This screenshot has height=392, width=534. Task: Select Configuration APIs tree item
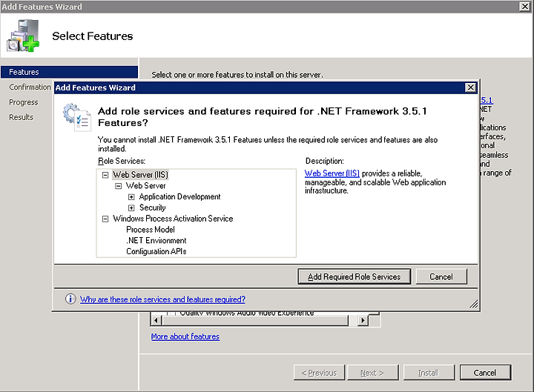pos(156,251)
